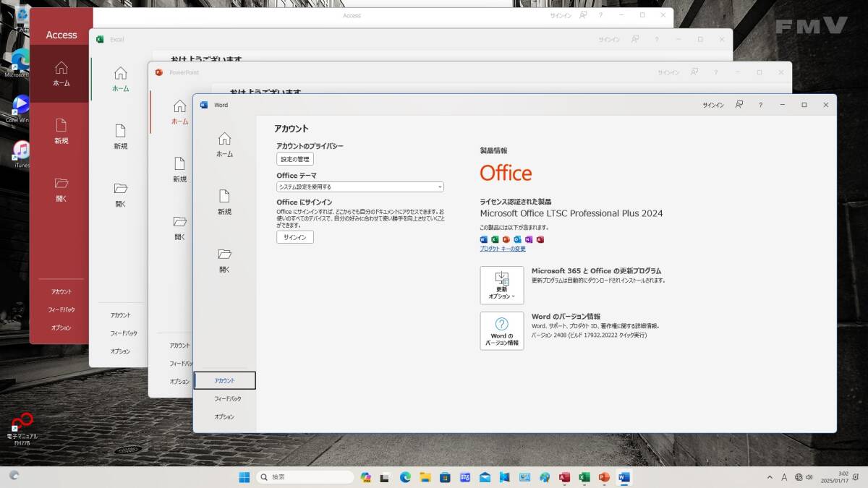Switch to Excel via taskbar icon
Screen dimensions: 868x488
(x=584, y=477)
